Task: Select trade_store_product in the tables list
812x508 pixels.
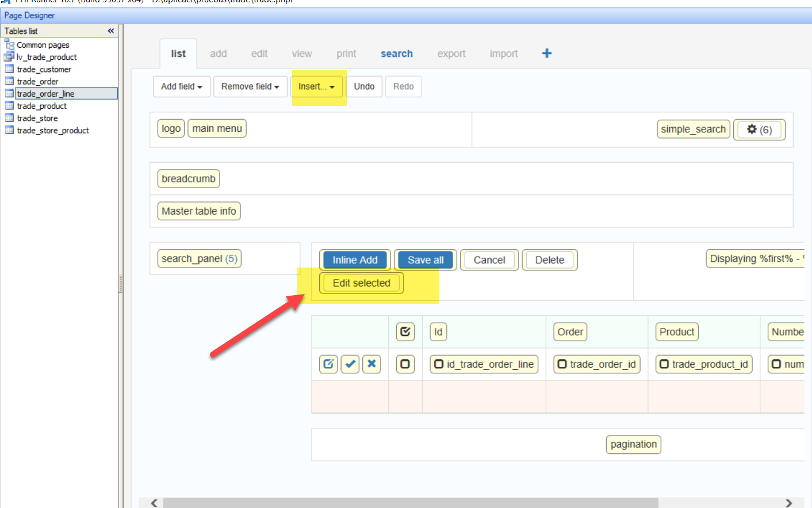Action: click(x=53, y=131)
